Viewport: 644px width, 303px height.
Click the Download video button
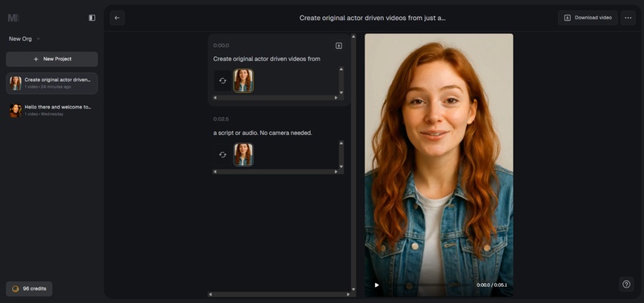pyautogui.click(x=588, y=18)
